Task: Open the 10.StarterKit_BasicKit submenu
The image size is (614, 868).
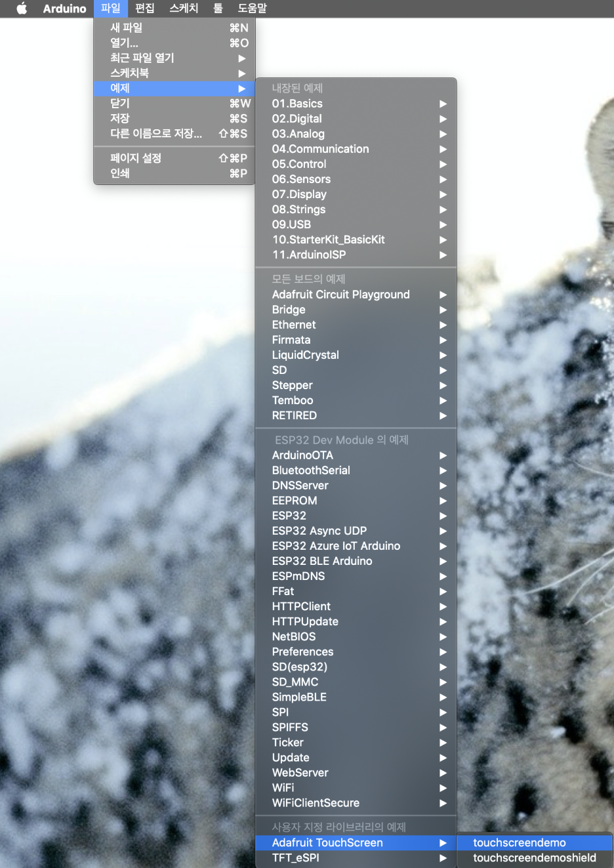Action: pos(356,239)
